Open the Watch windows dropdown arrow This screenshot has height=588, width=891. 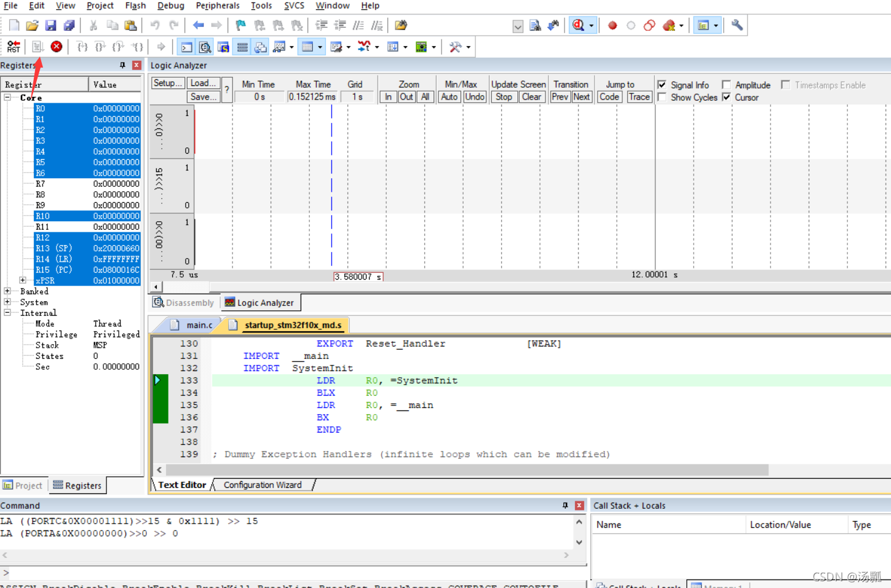click(291, 47)
